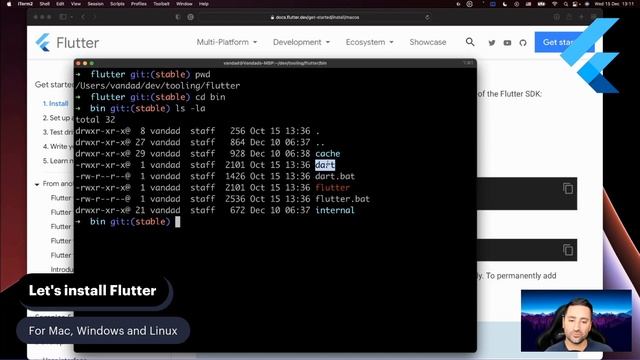This screenshot has width=640, height=360.
Task: Click 'cd bin' command text in terminal
Action: point(210,97)
